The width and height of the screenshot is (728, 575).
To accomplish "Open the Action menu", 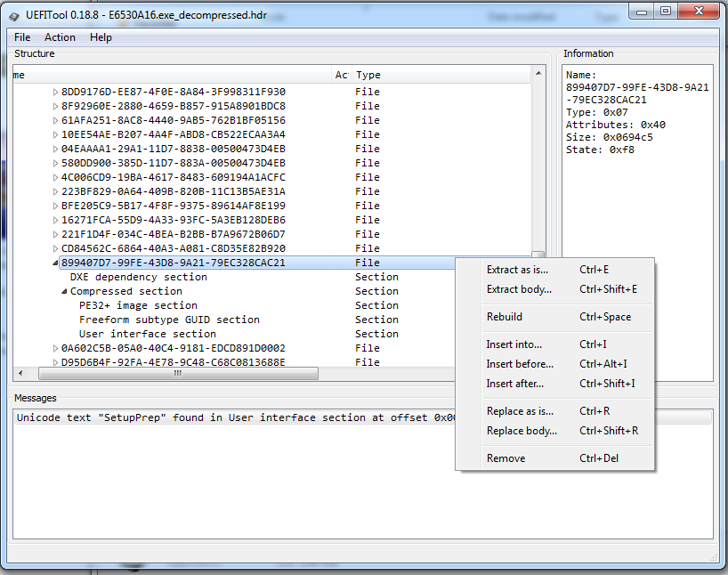I will click(60, 37).
